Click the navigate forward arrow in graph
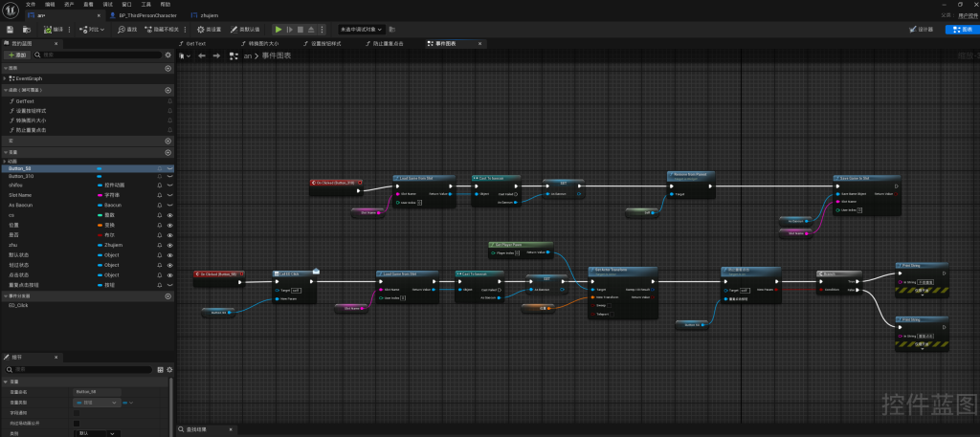The height and width of the screenshot is (437, 980). pos(217,56)
